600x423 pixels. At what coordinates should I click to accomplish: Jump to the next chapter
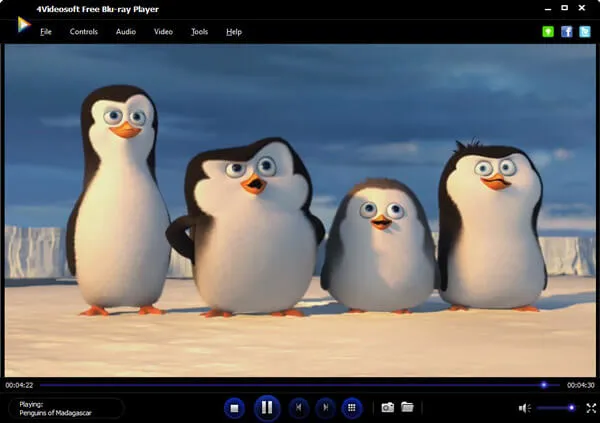coord(325,408)
